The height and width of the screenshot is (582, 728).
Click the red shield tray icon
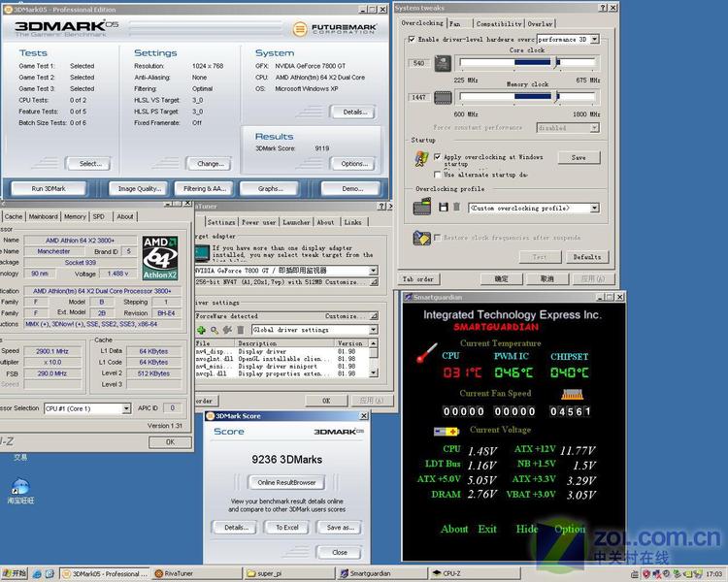pos(645,574)
